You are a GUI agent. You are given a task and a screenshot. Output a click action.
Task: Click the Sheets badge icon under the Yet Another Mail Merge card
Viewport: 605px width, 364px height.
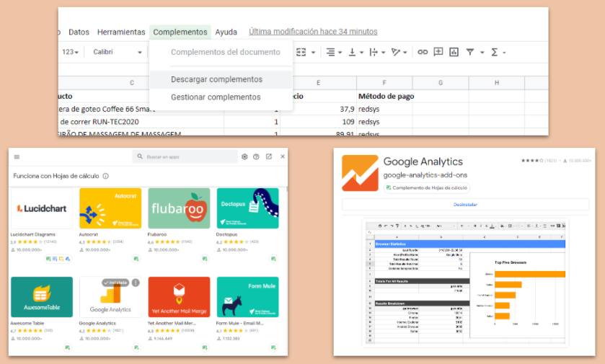pos(205,347)
